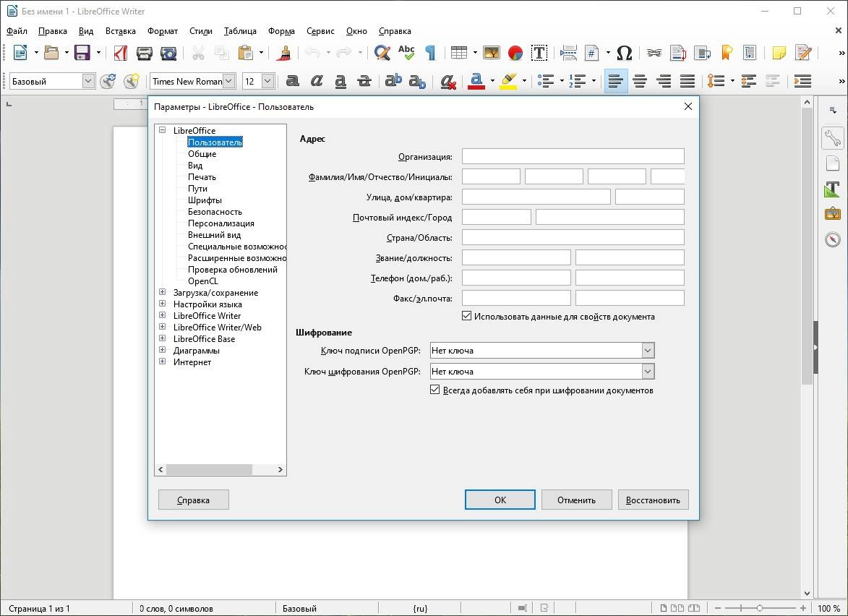
Task: Click the zoom slider in status bar
Action: (x=760, y=608)
